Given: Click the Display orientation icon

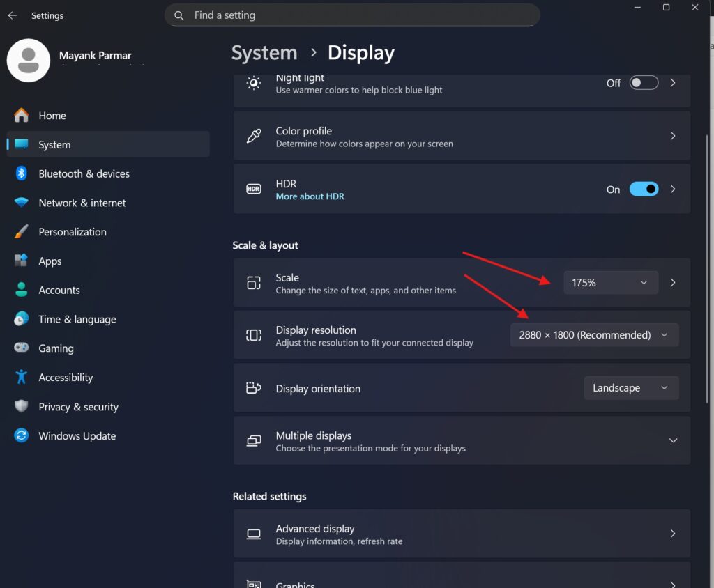Looking at the screenshot, I should [254, 387].
